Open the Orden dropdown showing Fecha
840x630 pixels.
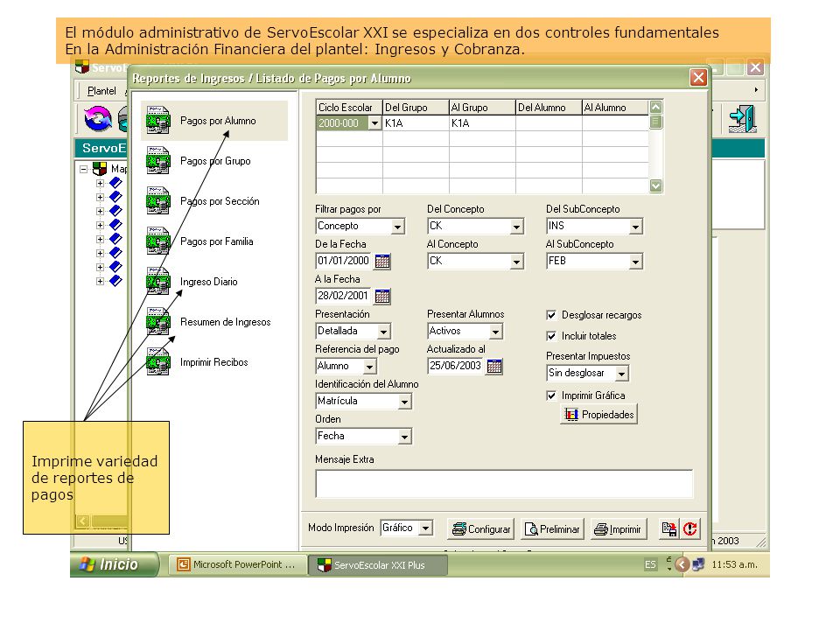pos(404,437)
